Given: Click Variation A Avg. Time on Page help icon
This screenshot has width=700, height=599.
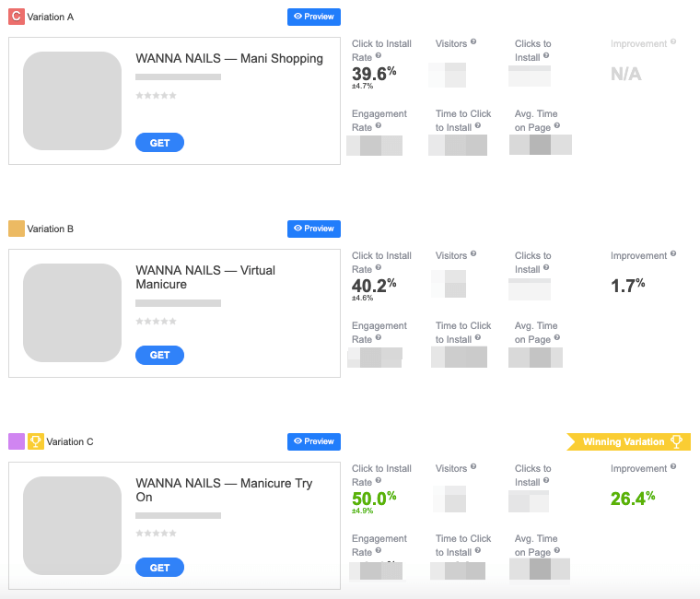Looking at the screenshot, I should pyautogui.click(x=556, y=126).
